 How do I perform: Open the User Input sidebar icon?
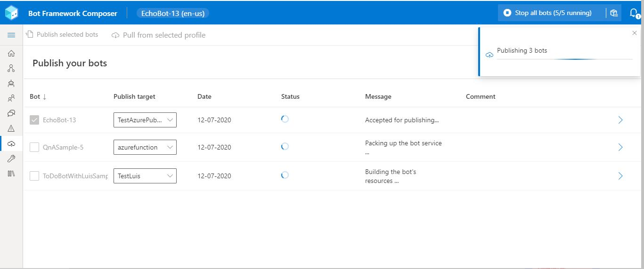click(11, 99)
